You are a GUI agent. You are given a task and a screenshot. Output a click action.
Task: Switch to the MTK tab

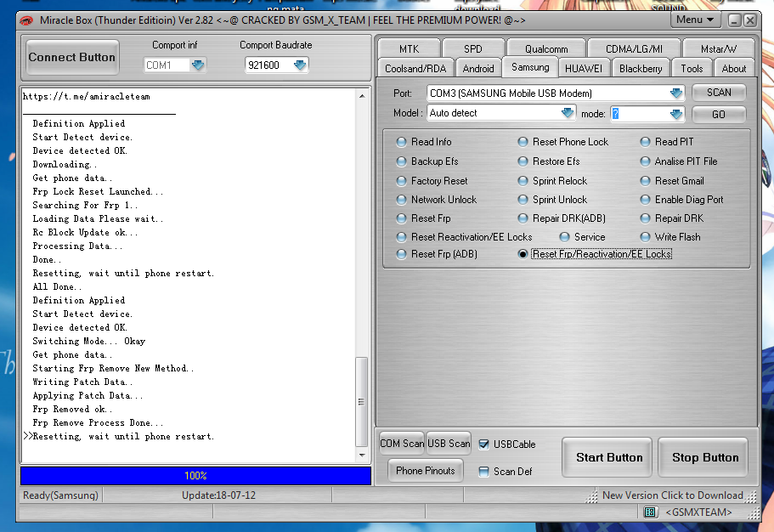point(409,49)
